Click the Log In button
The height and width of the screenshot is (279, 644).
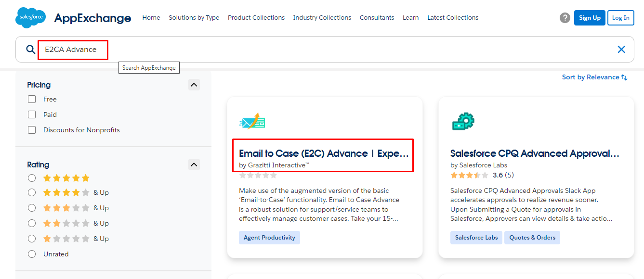(621, 18)
